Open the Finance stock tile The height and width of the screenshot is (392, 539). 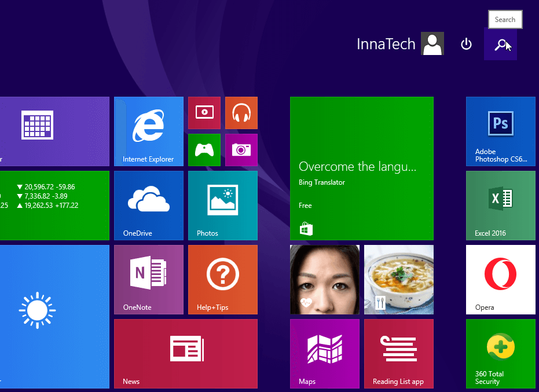(54, 206)
